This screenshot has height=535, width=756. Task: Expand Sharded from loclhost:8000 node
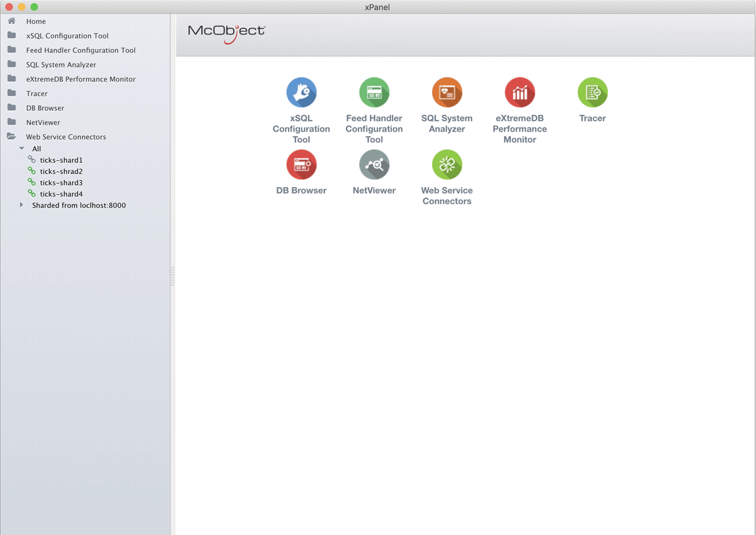point(22,205)
